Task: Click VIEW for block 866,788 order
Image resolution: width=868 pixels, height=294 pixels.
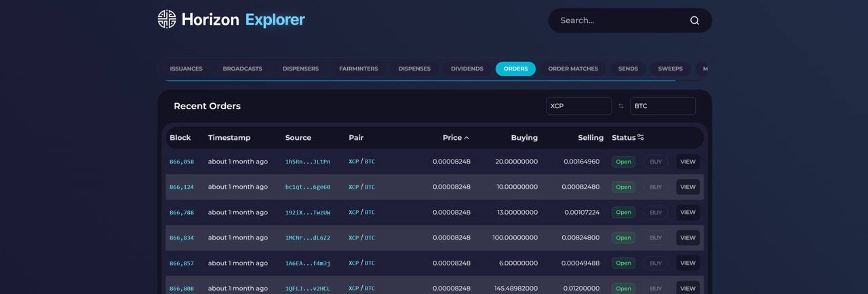Action: point(688,213)
